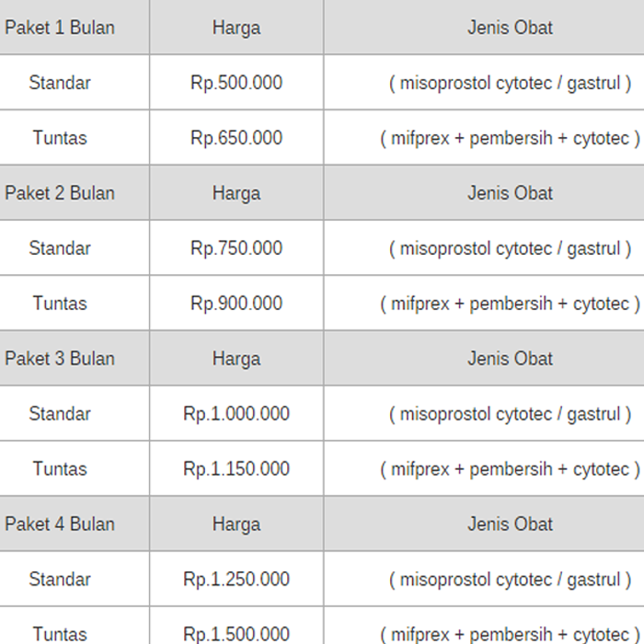
Task: Click the Paket 2 Bulan header cell
Action: pos(60,193)
